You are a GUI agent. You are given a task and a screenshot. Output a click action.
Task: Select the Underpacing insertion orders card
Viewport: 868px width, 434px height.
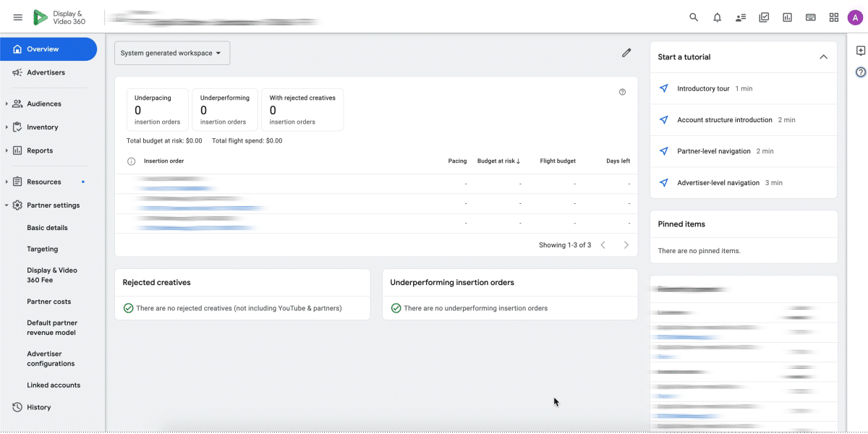(157, 109)
